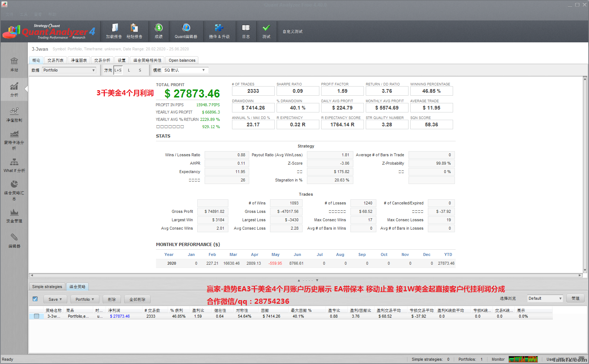Click the 删除 delete button
The width and height of the screenshot is (589, 364).
click(x=112, y=299)
